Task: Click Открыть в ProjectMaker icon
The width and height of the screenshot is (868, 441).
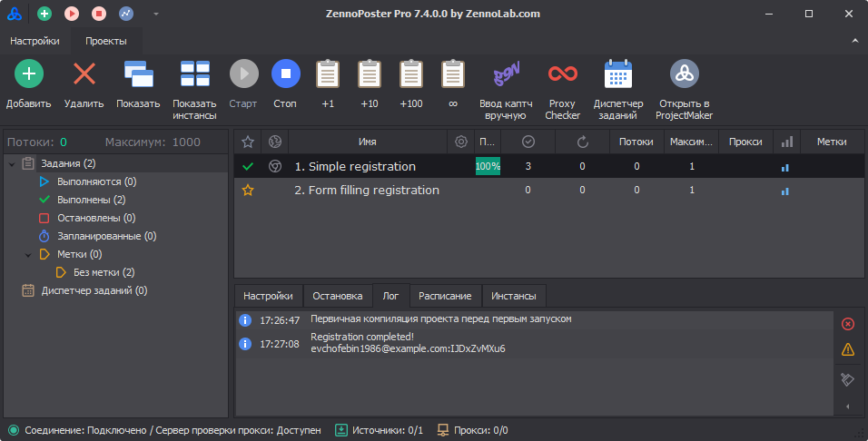Action: point(684,74)
